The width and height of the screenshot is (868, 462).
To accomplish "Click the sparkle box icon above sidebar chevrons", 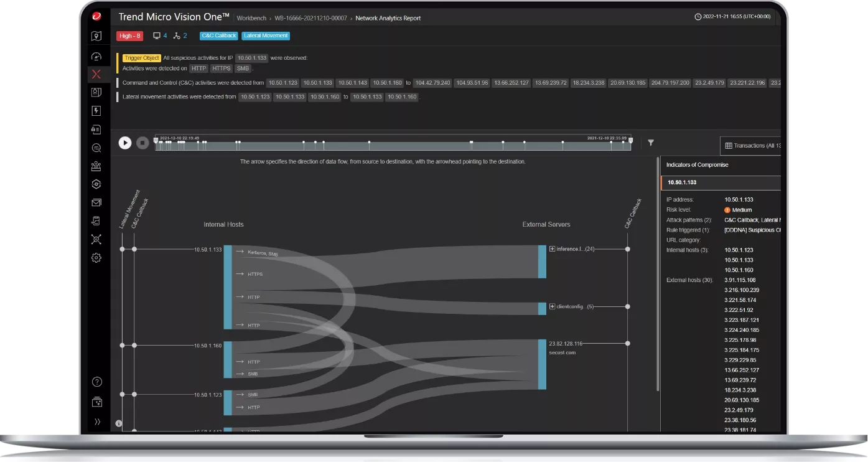I will [x=96, y=402].
